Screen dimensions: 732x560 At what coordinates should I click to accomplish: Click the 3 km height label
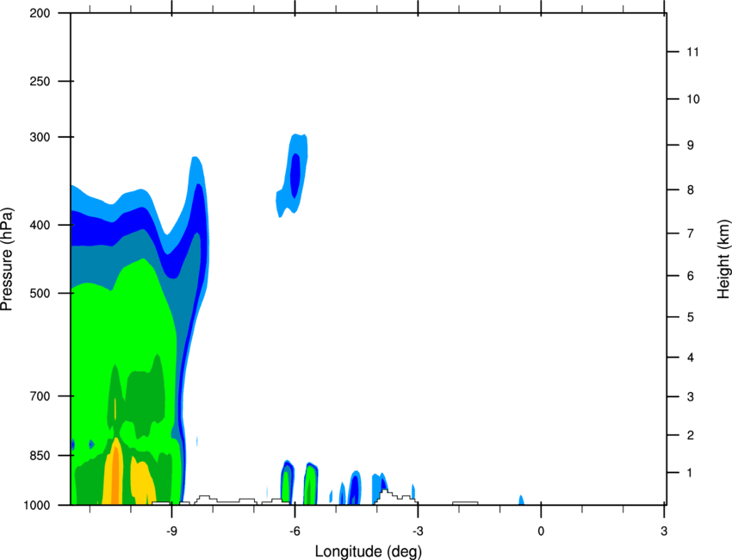[x=691, y=397]
